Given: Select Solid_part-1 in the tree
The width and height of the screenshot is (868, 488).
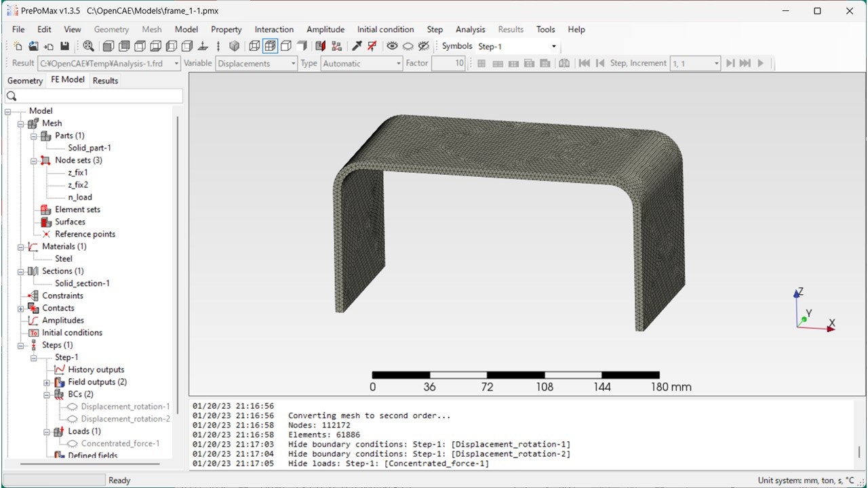Looking at the screenshot, I should click(90, 148).
